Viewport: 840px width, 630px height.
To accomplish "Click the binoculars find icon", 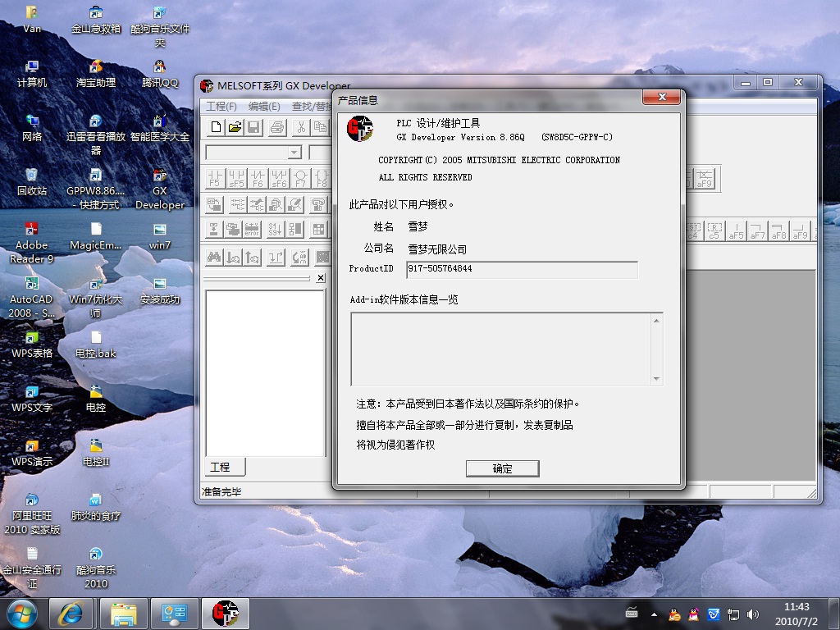I will click(213, 257).
